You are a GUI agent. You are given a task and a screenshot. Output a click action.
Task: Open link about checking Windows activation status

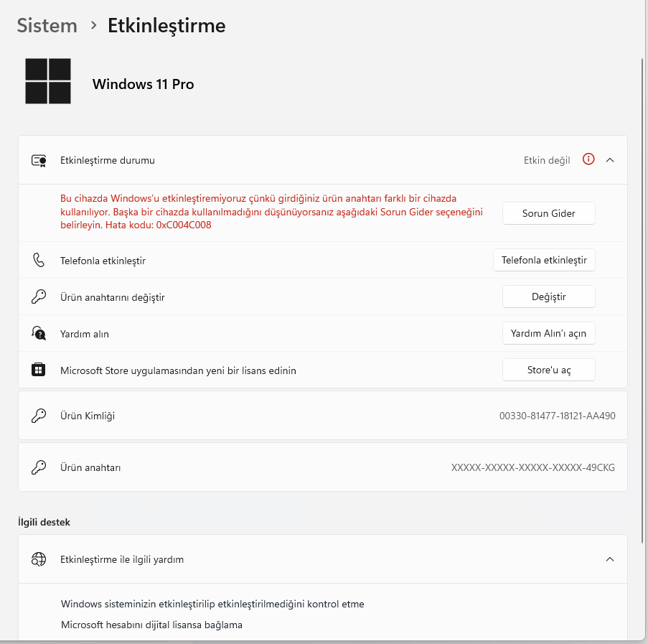pyautogui.click(x=212, y=604)
